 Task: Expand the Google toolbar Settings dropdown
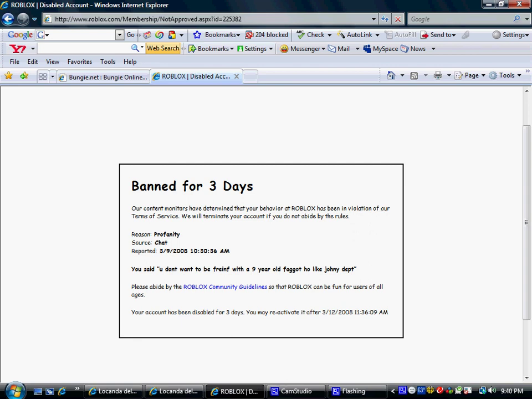click(509, 34)
